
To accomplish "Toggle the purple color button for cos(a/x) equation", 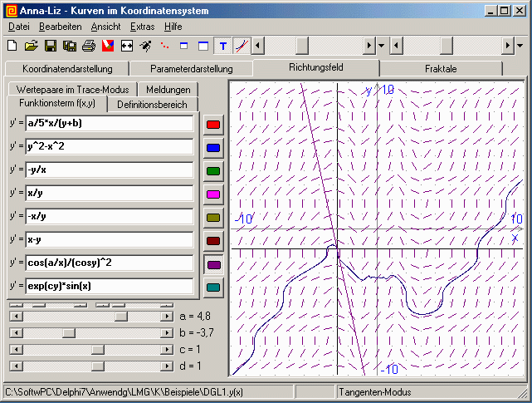I will coord(213,264).
